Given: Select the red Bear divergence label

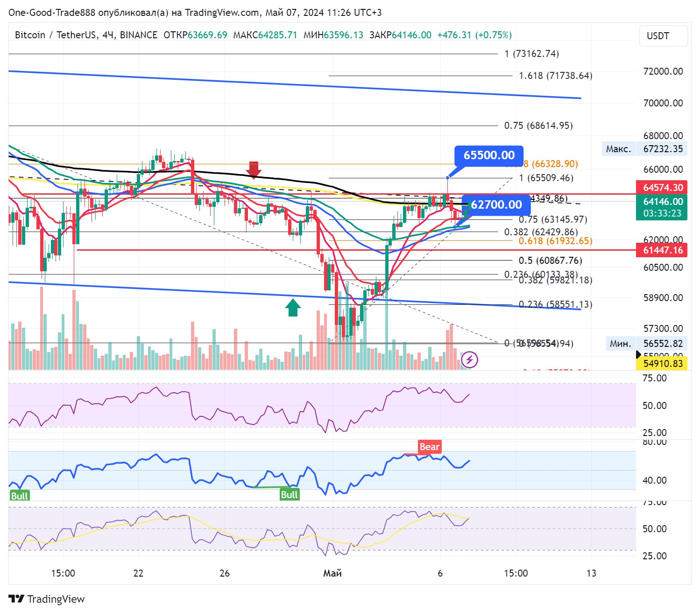Looking at the screenshot, I should [429, 447].
